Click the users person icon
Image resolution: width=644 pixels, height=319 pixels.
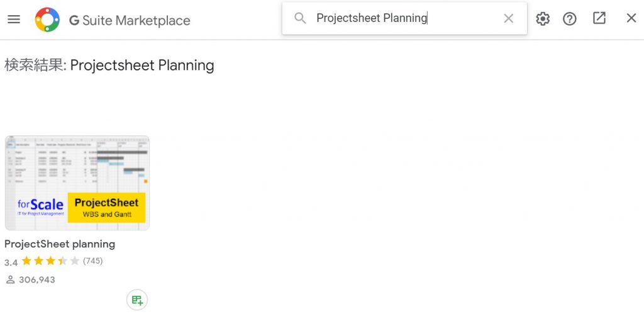point(10,280)
